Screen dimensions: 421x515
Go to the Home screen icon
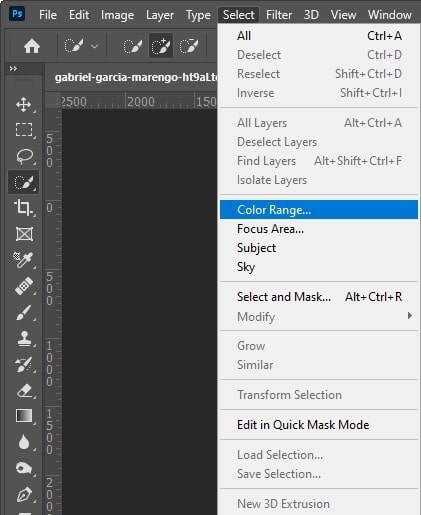[x=32, y=46]
